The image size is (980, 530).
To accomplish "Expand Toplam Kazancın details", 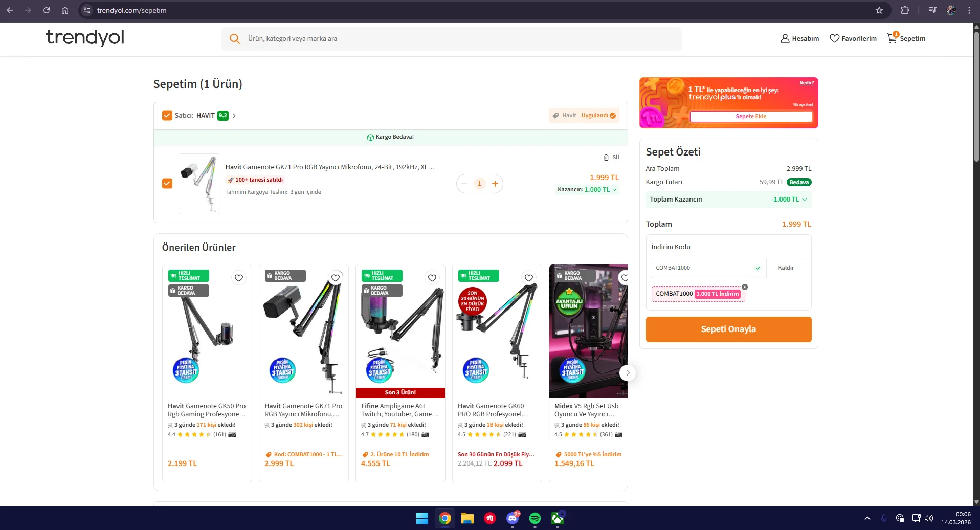I will 728,200.
